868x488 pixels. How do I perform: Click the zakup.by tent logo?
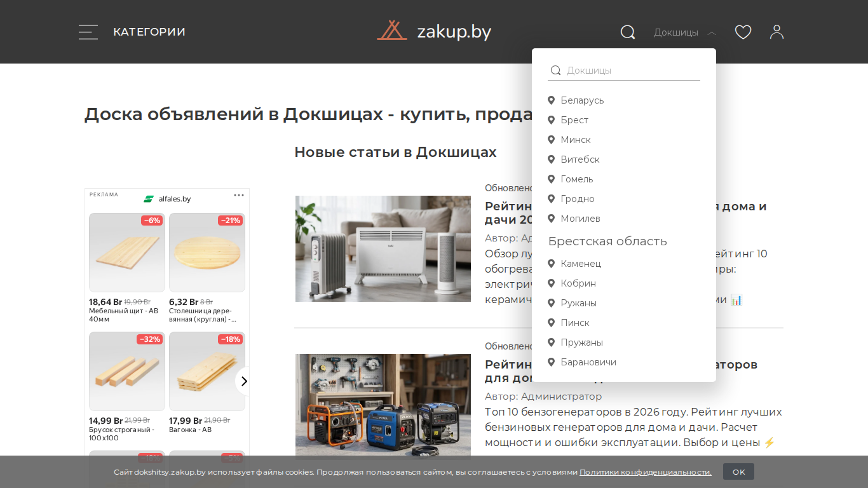point(391,30)
